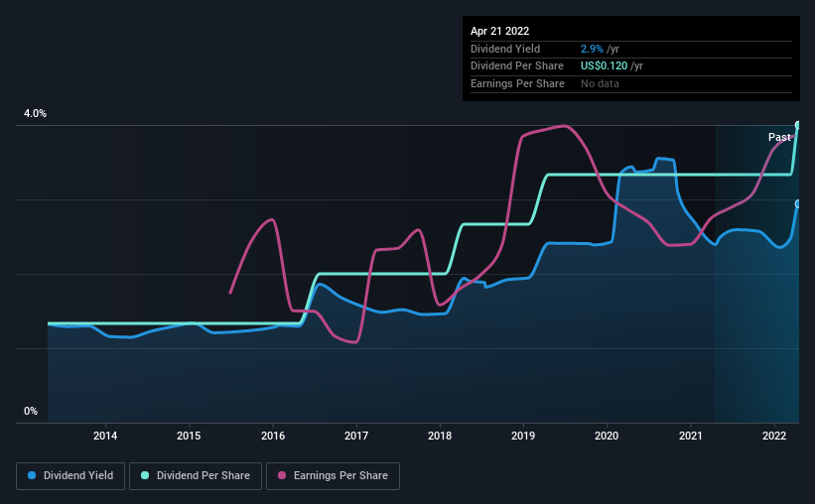
Task: Click the teal Dividend Per Share legend dot
Action: pyautogui.click(x=145, y=475)
